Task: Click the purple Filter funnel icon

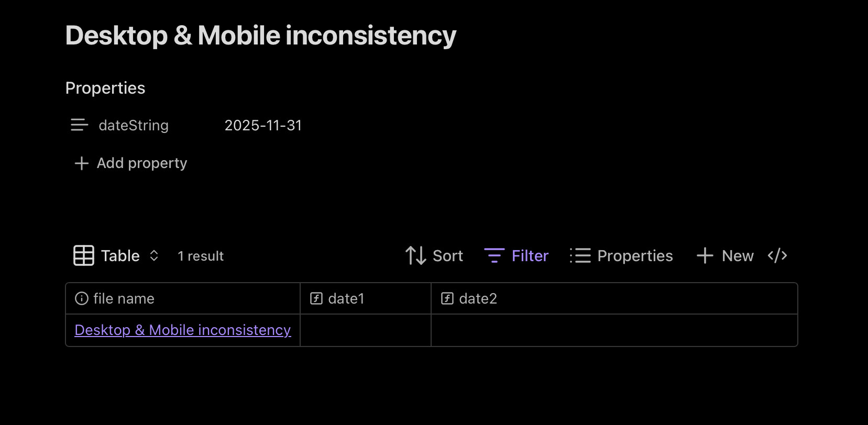Action: pyautogui.click(x=494, y=255)
